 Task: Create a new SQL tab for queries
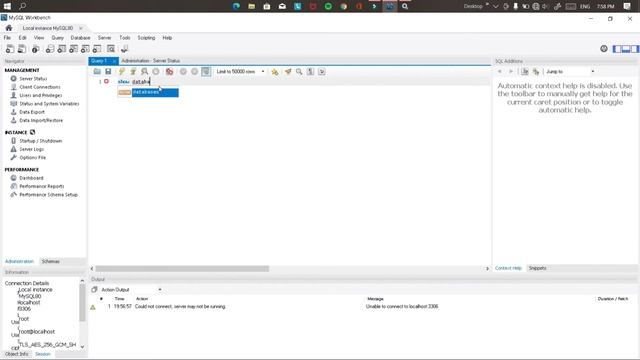click(x=10, y=49)
